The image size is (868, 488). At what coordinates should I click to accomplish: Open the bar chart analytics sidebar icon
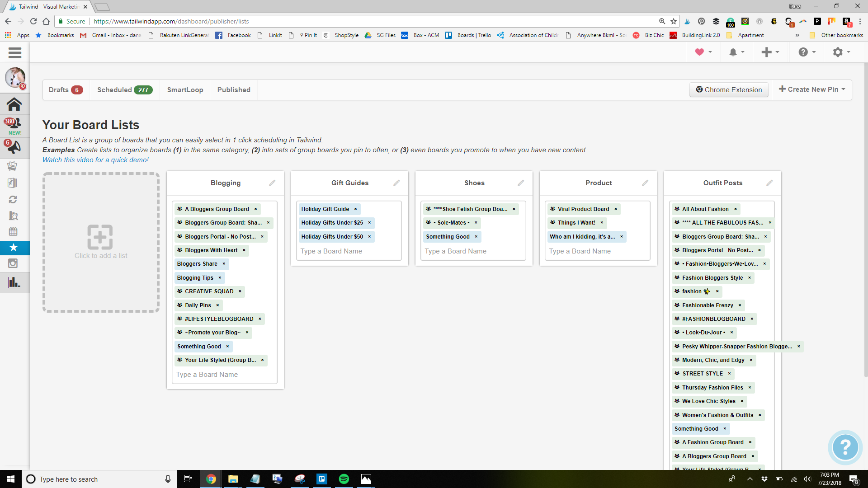coord(14,283)
